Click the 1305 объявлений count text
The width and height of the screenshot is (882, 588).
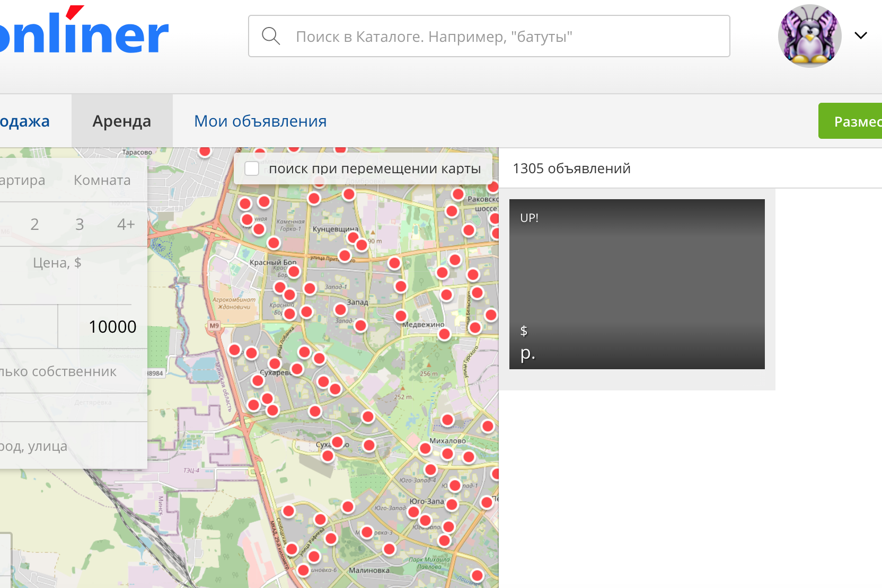click(x=571, y=168)
